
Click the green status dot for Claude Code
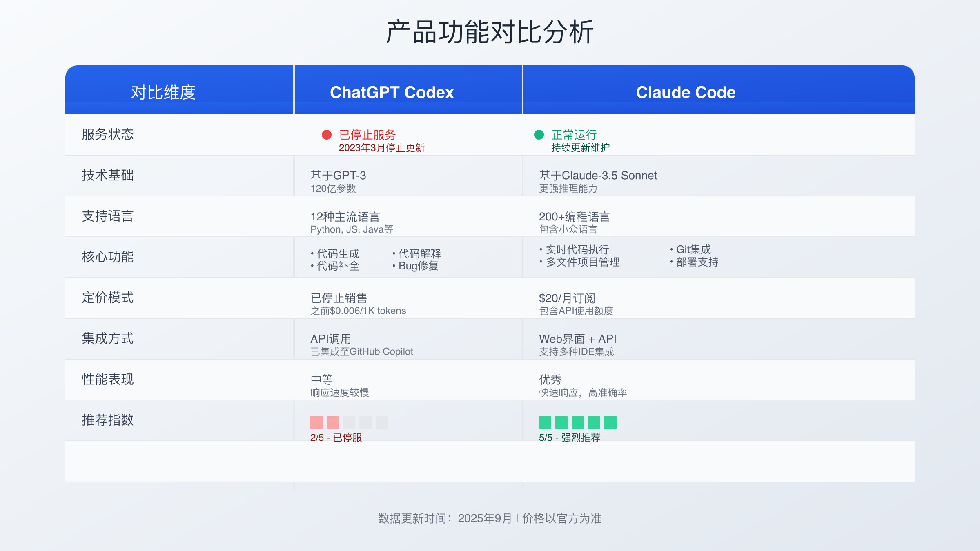[539, 135]
